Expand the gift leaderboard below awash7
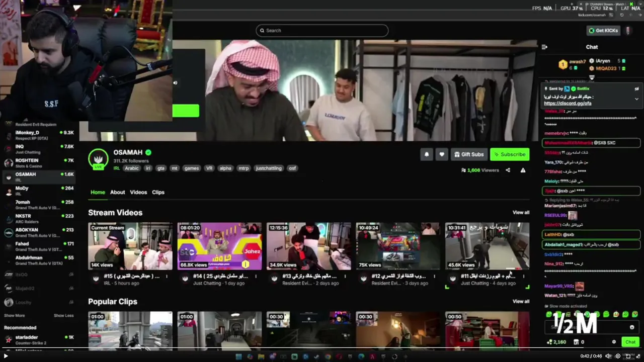This screenshot has height=362, width=644. click(592, 77)
